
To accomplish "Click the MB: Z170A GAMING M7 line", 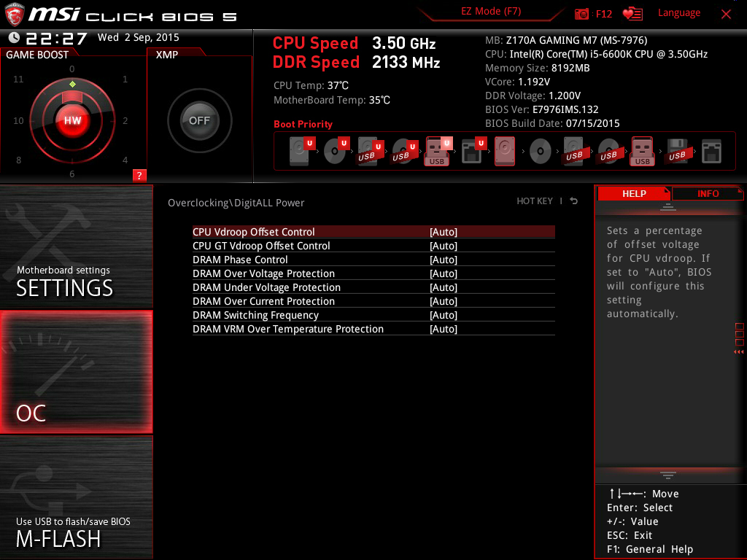I will (566, 40).
